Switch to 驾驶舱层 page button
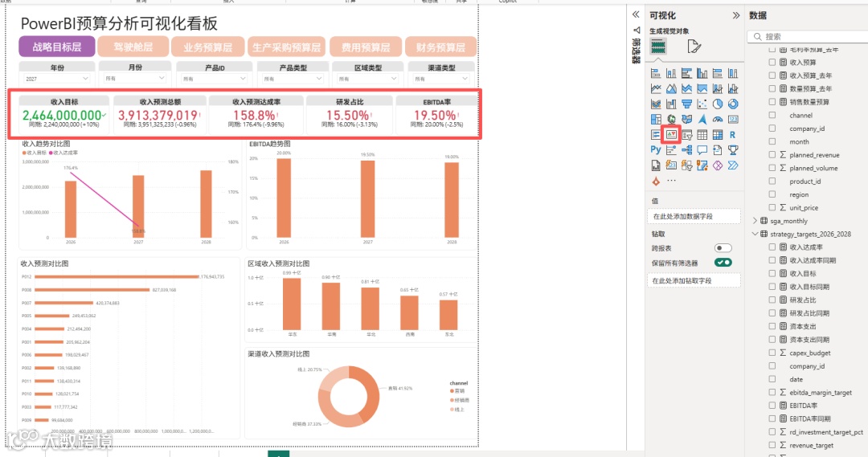The image size is (868, 457). [133, 47]
